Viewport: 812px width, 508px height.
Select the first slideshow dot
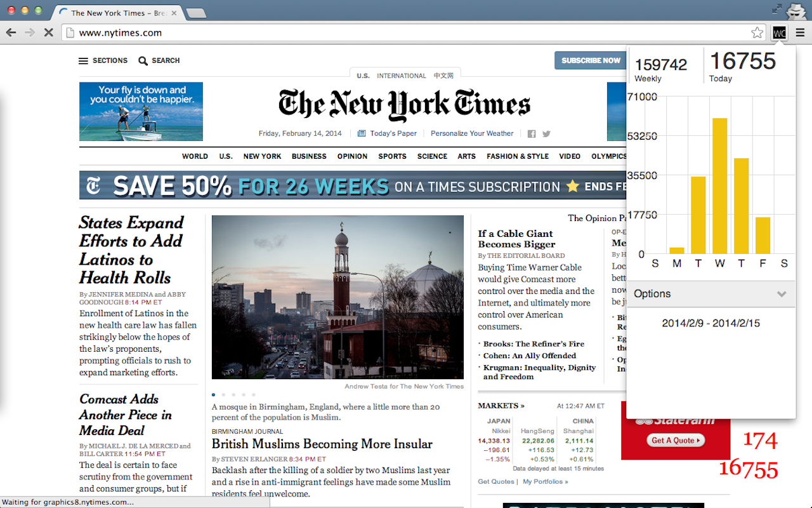[213, 394]
